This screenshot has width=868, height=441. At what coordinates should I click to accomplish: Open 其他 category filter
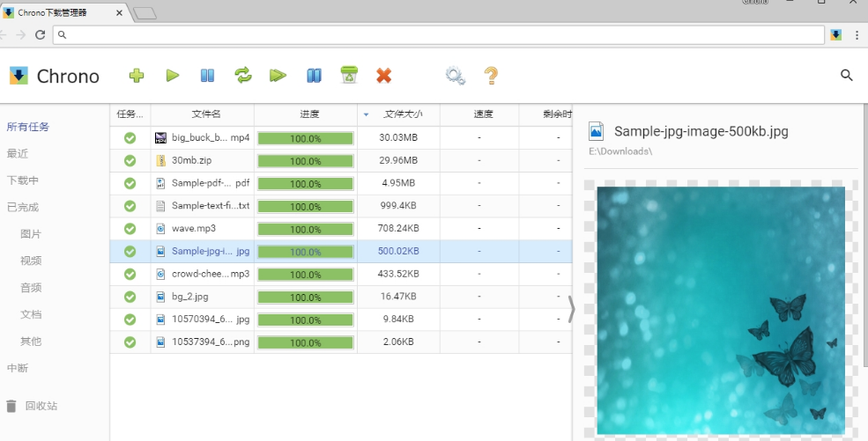(31, 342)
